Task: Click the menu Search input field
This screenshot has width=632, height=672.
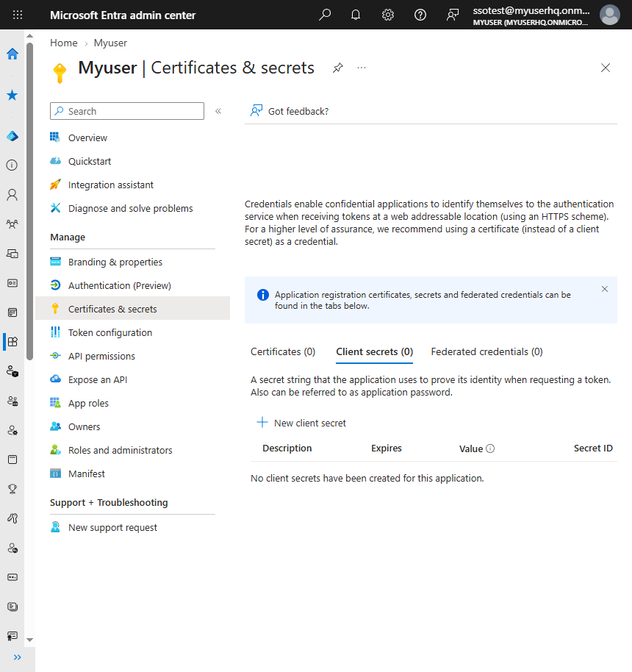Action: pos(127,111)
